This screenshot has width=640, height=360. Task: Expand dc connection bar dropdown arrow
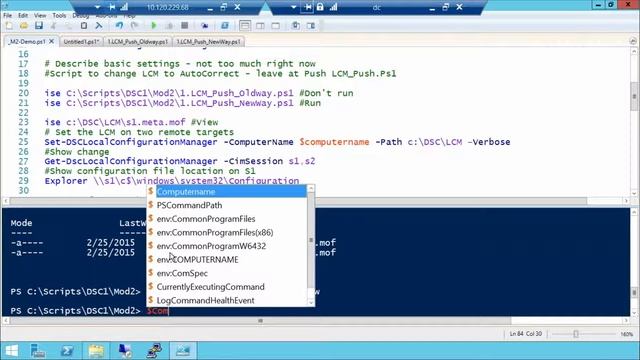[293, 7]
